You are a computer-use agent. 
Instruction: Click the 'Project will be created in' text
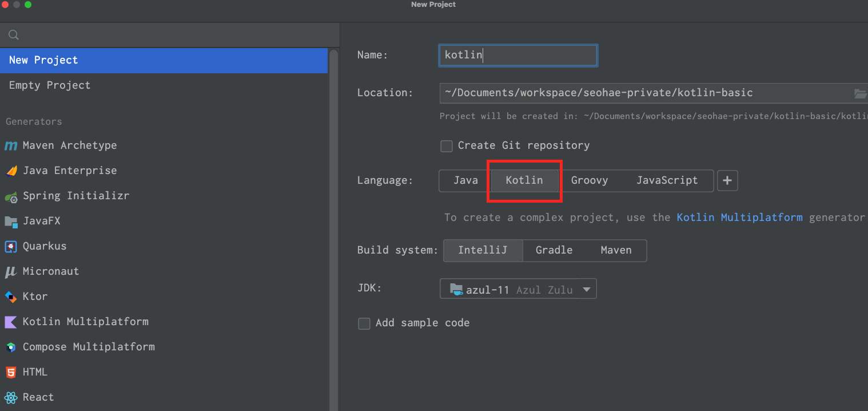654,116
